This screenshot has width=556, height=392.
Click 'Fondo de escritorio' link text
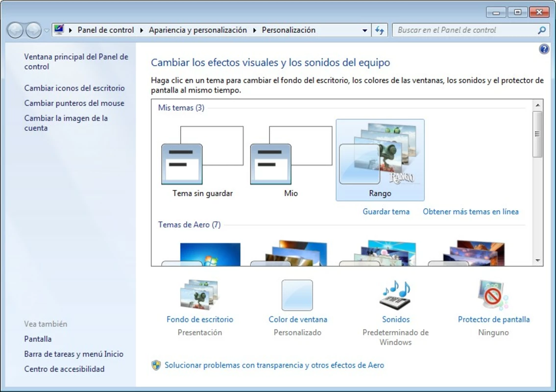200,319
